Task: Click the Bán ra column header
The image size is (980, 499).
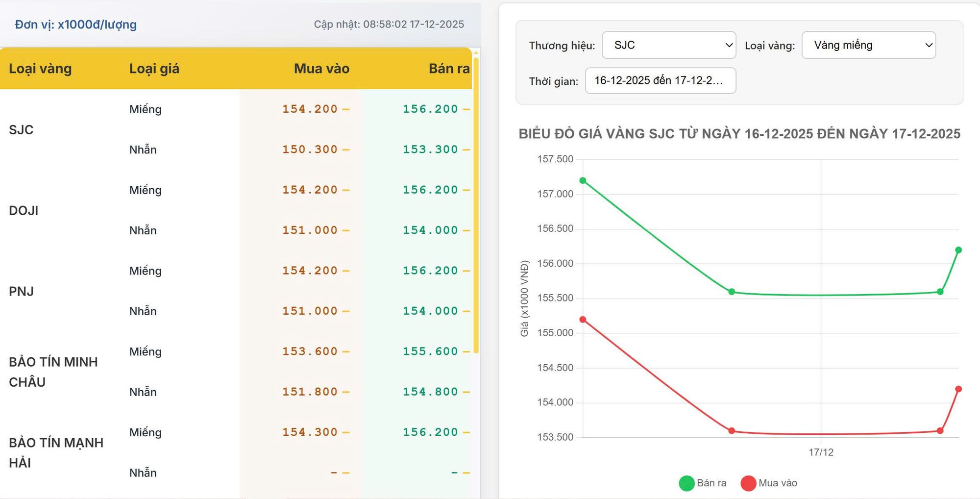Action: pos(448,69)
